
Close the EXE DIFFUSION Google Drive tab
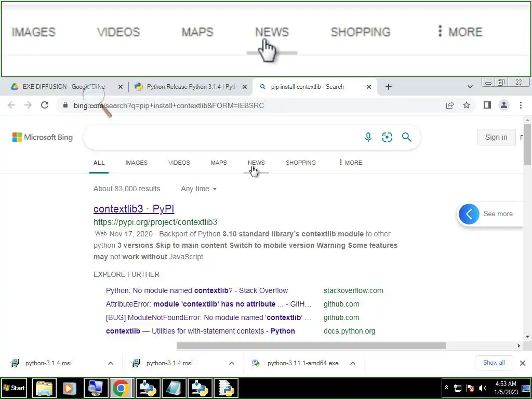[x=120, y=87]
